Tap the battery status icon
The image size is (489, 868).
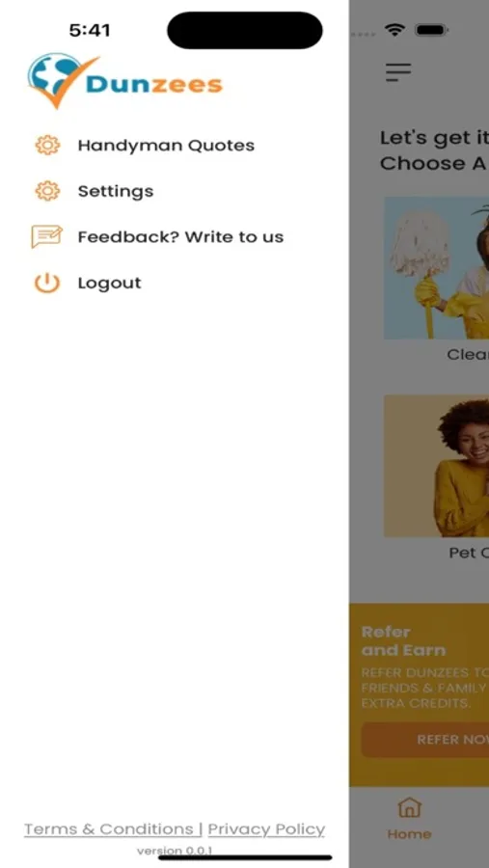point(432,30)
